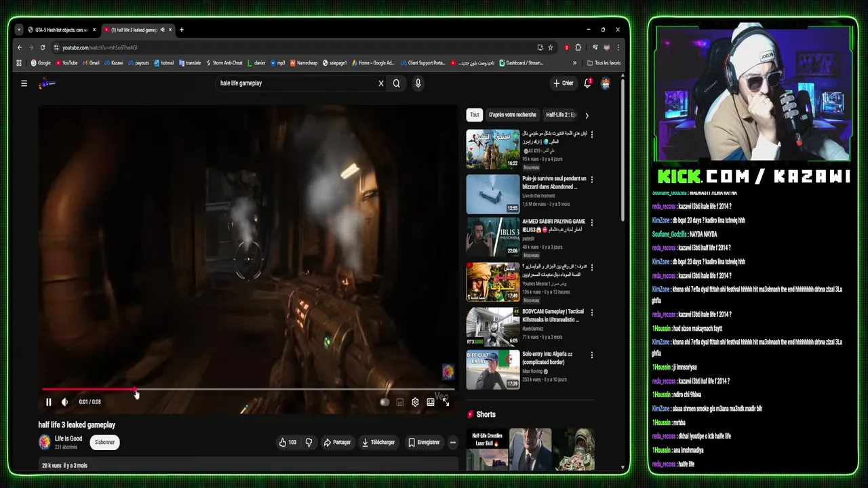Select 'D'après votre recherche' chip
This screenshot has width=868, height=488.
513,115
